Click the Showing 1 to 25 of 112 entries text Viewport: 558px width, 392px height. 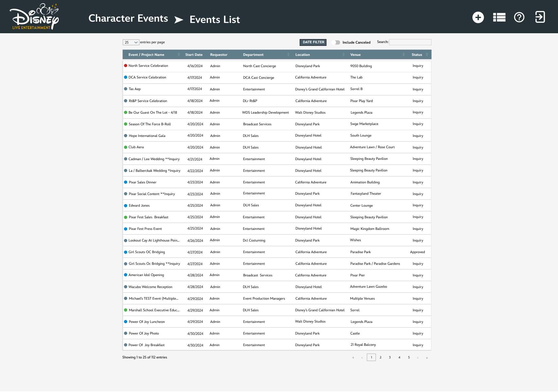coord(145,357)
